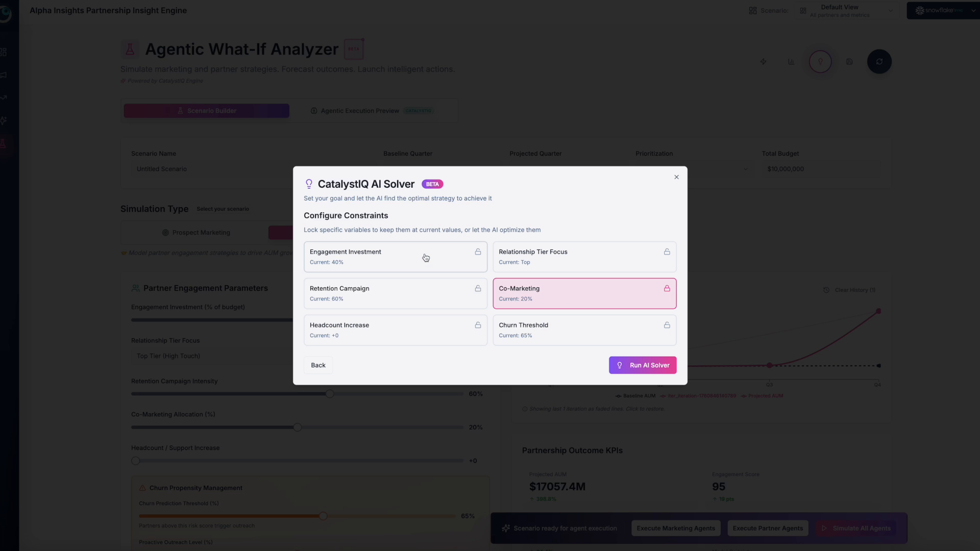
Task: Lock the Churn Threshold variable
Action: (667, 325)
